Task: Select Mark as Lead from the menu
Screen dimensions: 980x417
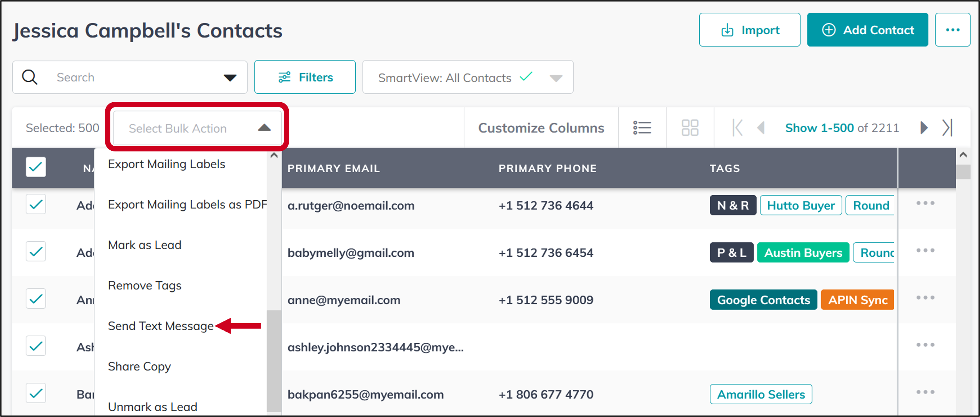Action: [145, 245]
